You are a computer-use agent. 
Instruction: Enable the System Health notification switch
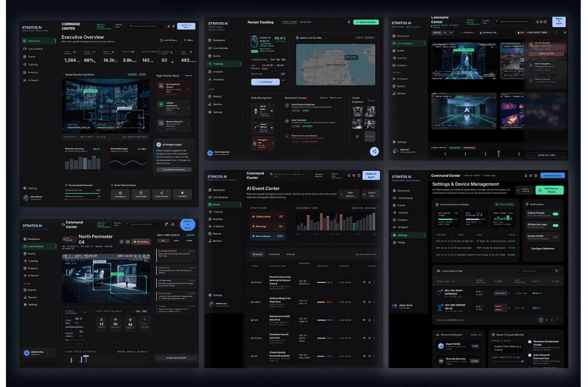pyautogui.click(x=556, y=237)
